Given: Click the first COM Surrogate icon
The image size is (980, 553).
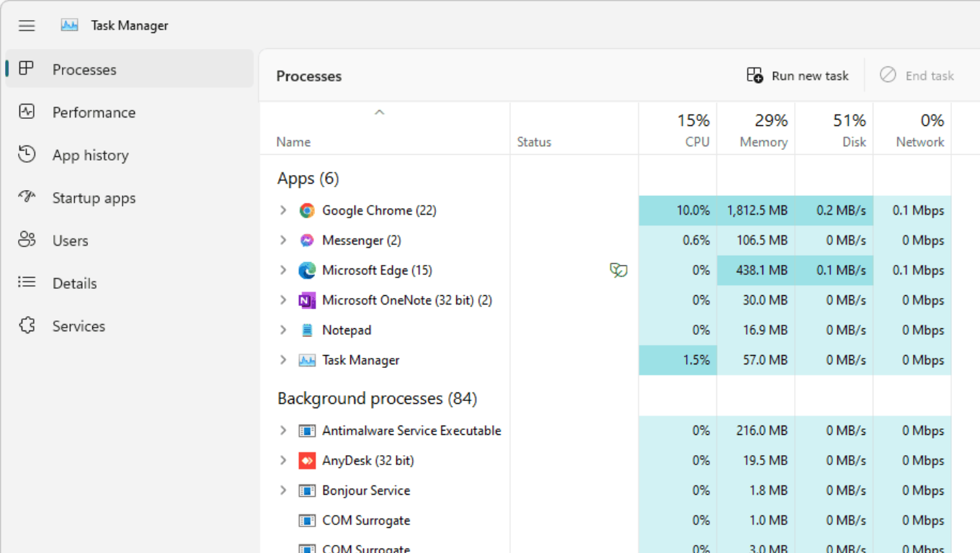Looking at the screenshot, I should click(307, 520).
